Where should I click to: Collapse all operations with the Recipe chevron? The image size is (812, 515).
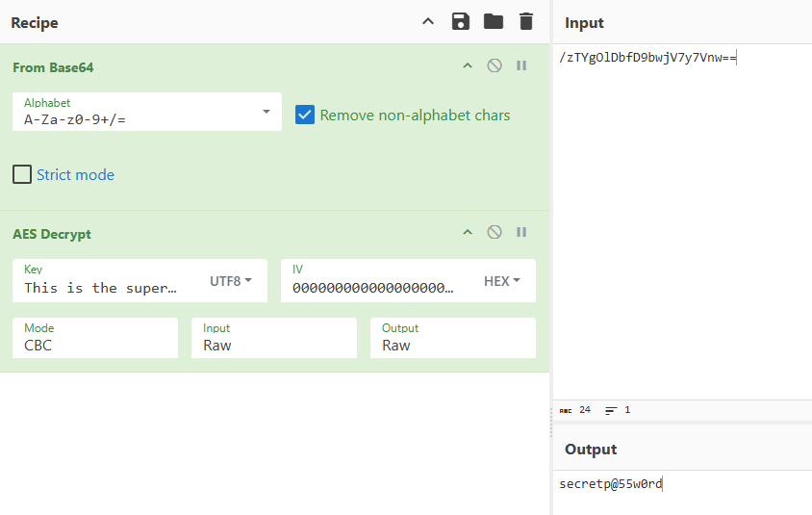pyautogui.click(x=428, y=22)
